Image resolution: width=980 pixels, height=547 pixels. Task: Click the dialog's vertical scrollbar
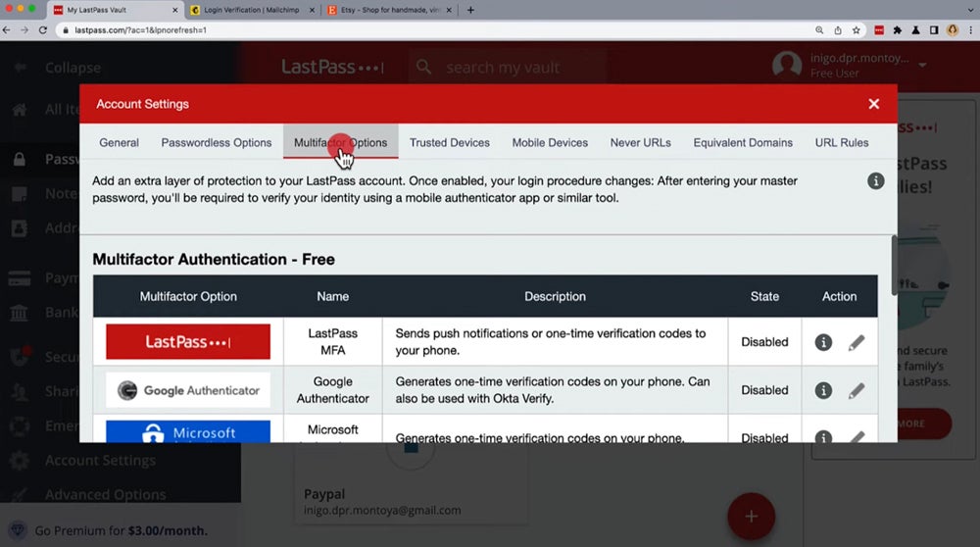click(893, 265)
